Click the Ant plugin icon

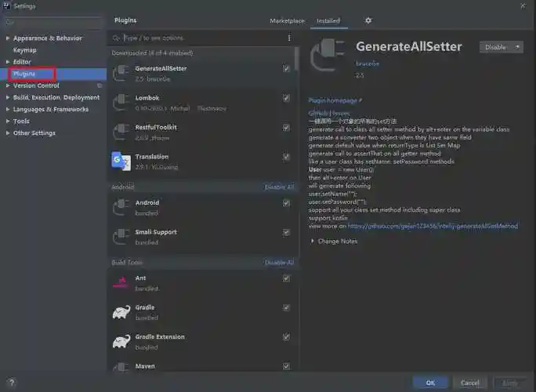coord(121,282)
